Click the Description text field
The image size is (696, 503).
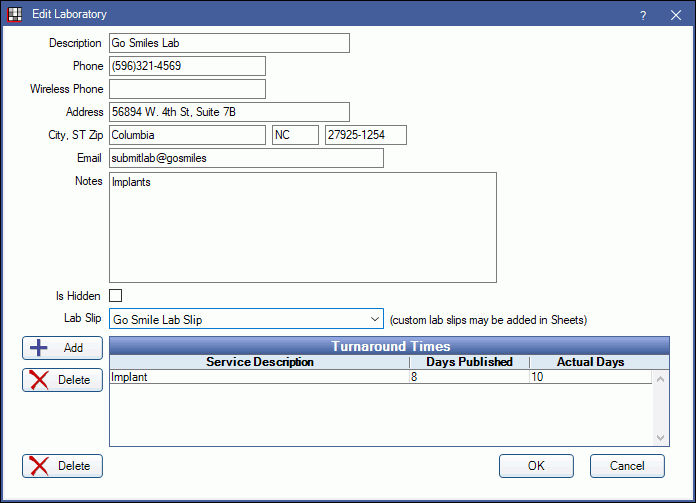tap(229, 43)
